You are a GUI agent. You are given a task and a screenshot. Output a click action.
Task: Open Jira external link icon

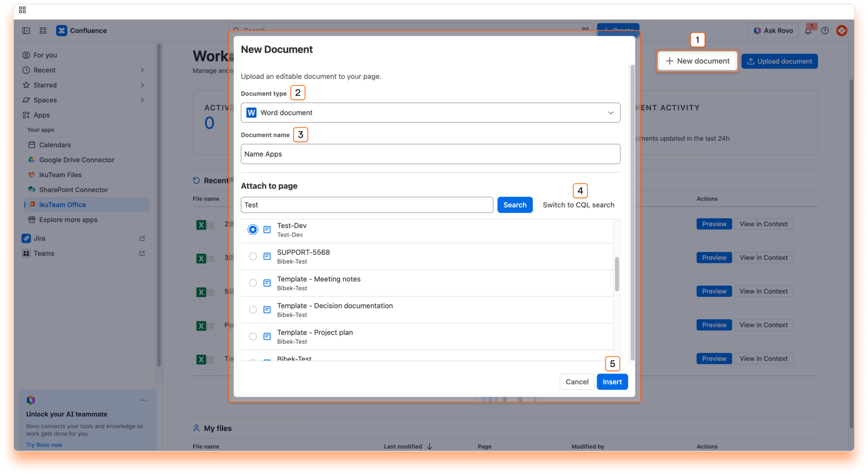[142, 238]
